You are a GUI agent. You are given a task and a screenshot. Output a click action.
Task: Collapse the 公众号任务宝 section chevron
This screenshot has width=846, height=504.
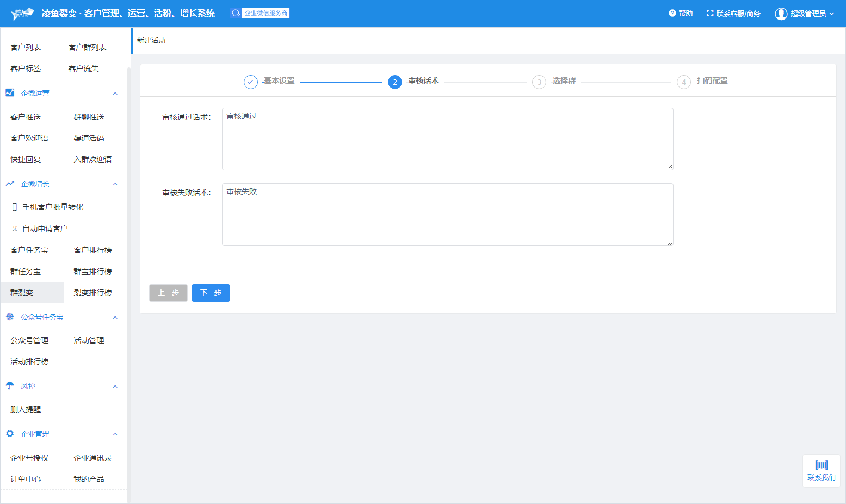click(x=115, y=318)
